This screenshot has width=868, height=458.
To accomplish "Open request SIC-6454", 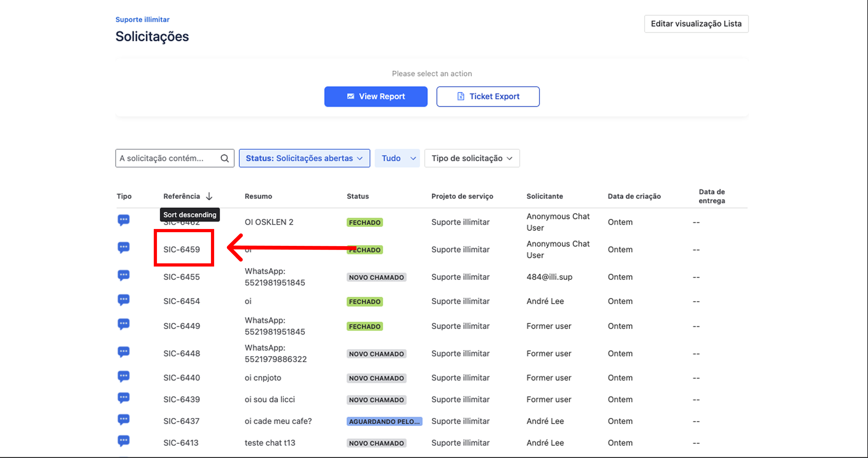I will [x=182, y=301].
